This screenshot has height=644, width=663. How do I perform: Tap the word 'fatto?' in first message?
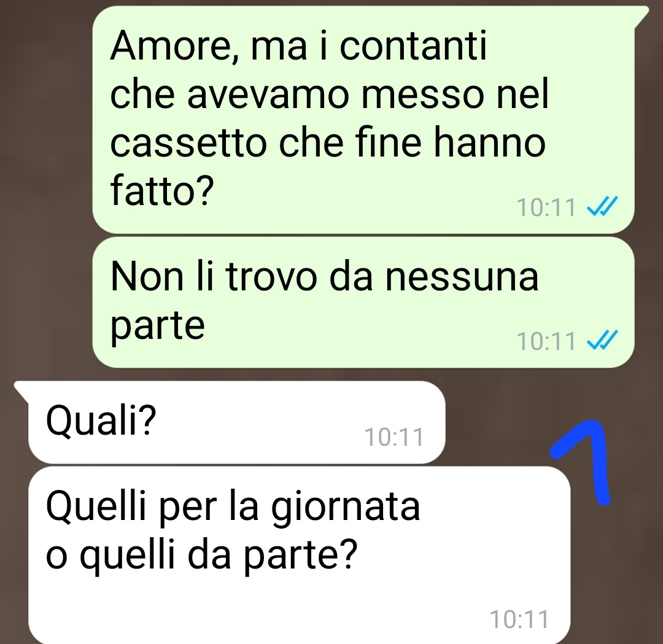(x=162, y=190)
